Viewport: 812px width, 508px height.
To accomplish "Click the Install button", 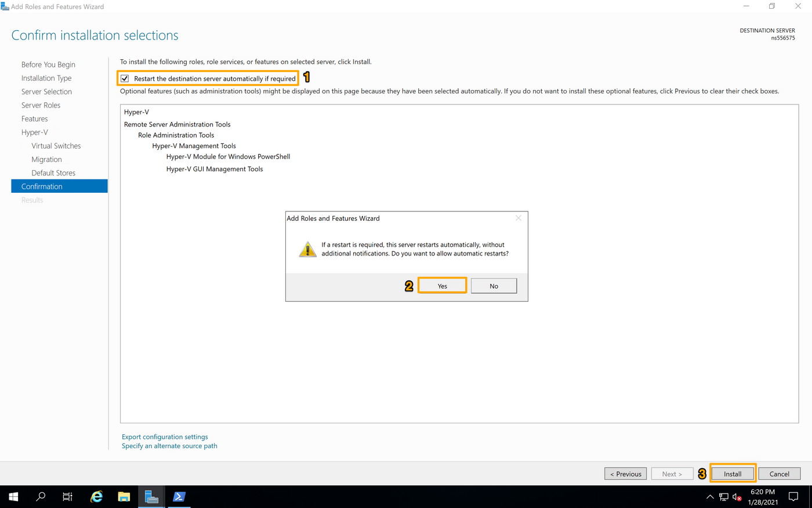I will 732,473.
